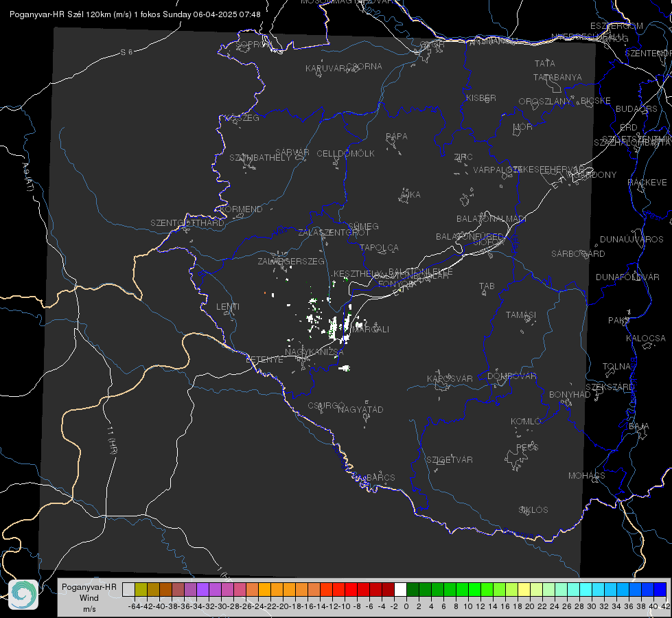Select the SIKLÓS label
Image resolution: width=672 pixels, height=618 pixels.
(x=533, y=510)
